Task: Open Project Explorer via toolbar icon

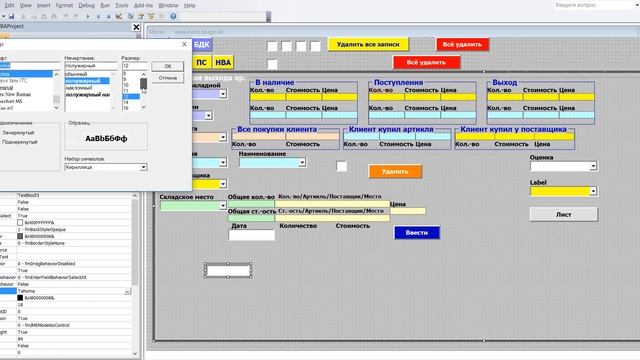Action: [131, 16]
